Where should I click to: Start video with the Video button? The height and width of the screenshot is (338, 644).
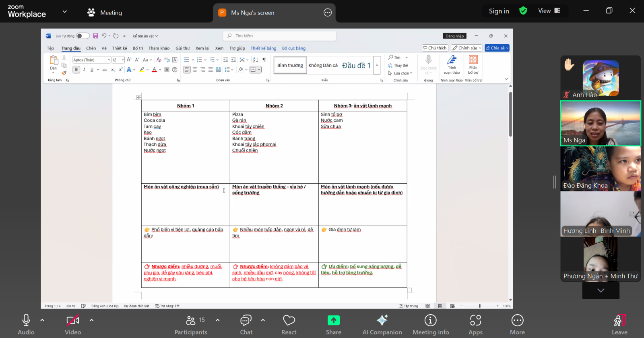coord(73,324)
